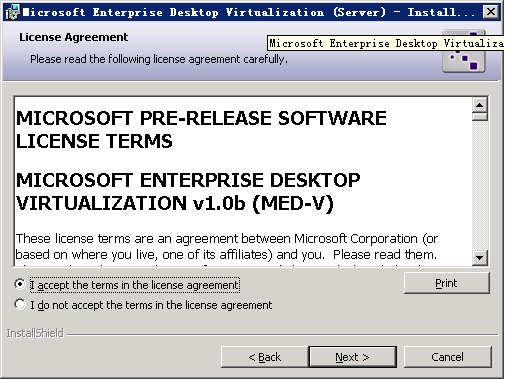Click the window title bar text
Viewport: 506px width, 380px height.
tap(249, 12)
